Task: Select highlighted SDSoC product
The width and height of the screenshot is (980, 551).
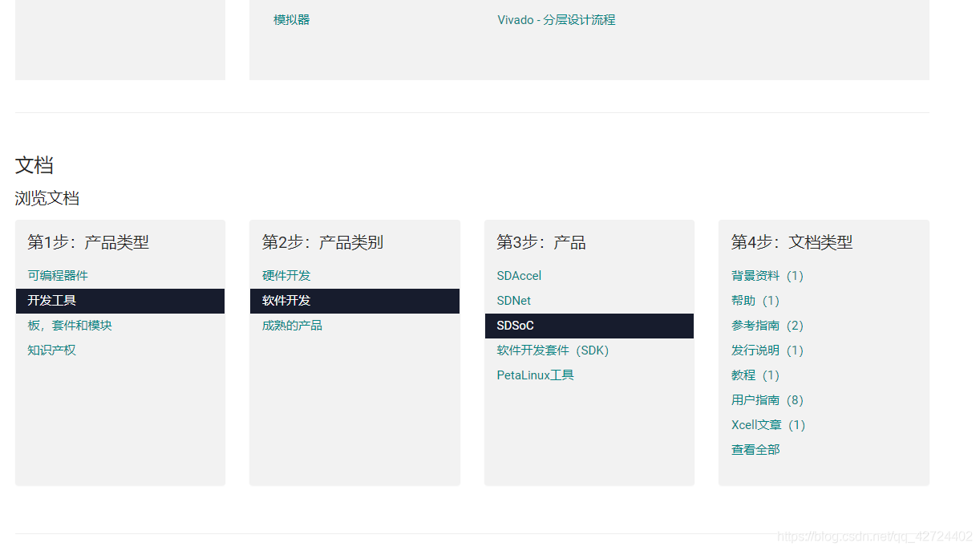Action: tap(589, 326)
